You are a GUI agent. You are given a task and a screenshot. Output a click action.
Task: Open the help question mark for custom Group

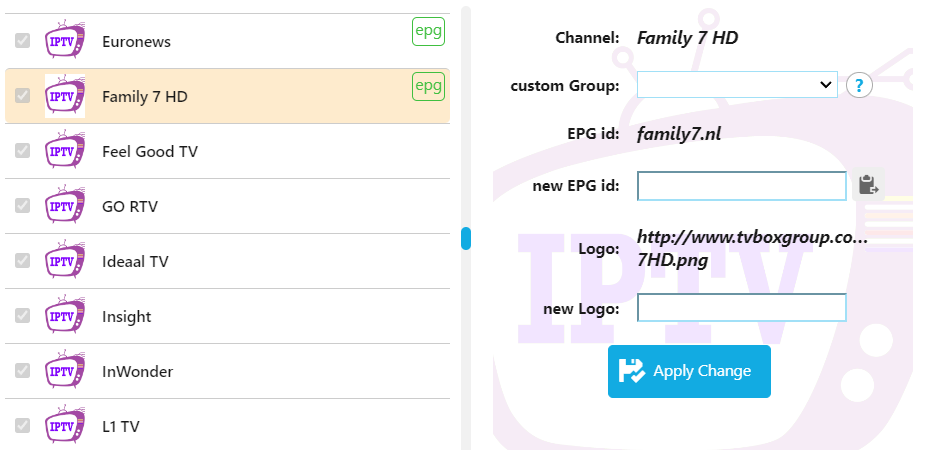859,86
